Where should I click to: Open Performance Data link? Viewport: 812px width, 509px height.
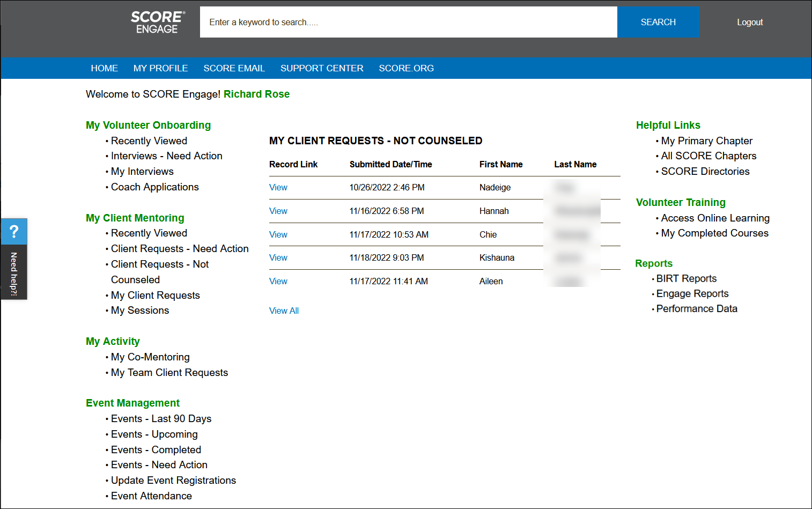tap(697, 308)
